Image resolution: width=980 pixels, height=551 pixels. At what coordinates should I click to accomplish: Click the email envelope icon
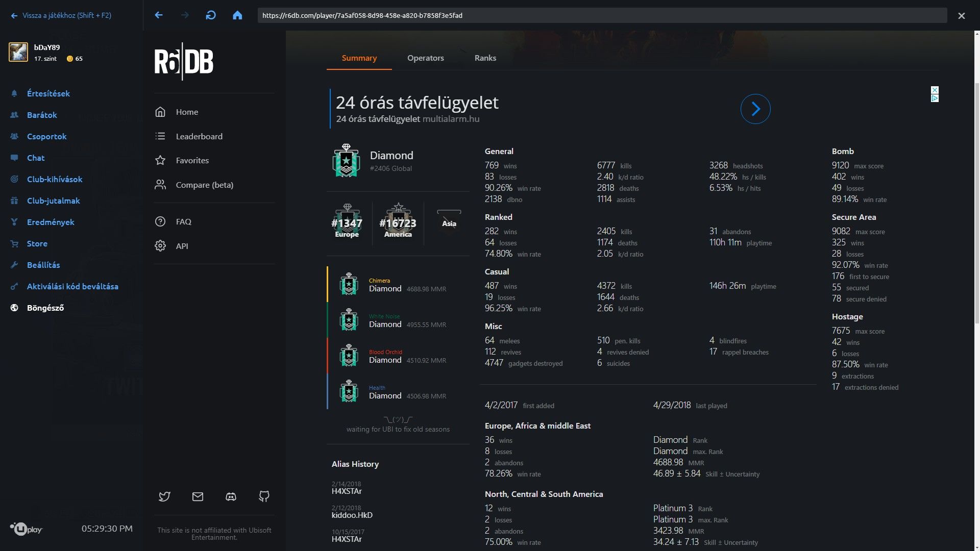(x=198, y=496)
